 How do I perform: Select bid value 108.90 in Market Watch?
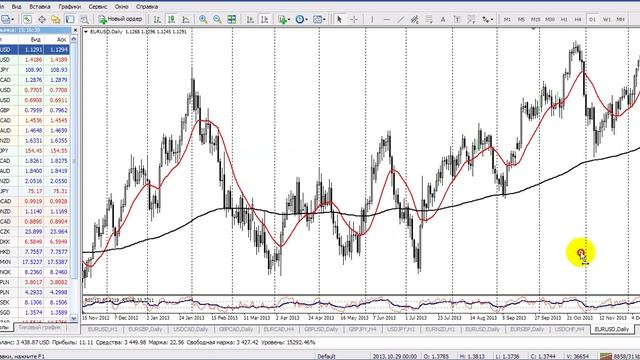pyautogui.click(x=33, y=70)
